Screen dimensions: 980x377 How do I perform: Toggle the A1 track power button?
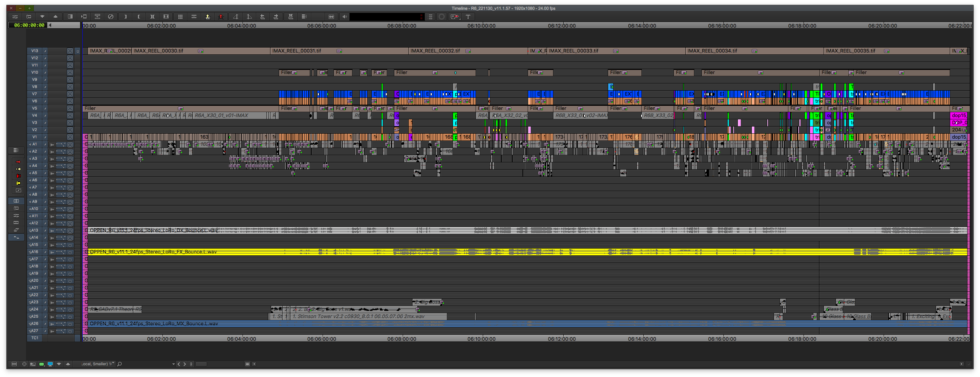[70, 145]
